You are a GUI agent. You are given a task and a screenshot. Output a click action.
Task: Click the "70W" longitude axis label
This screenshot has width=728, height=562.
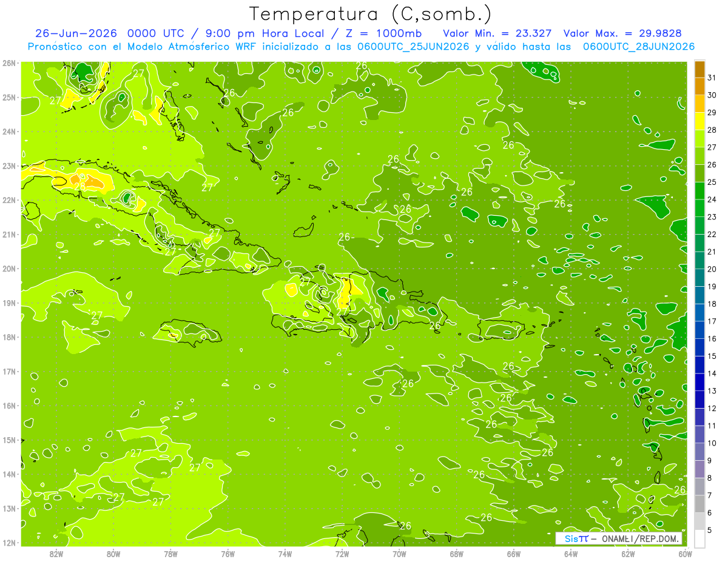click(x=399, y=554)
